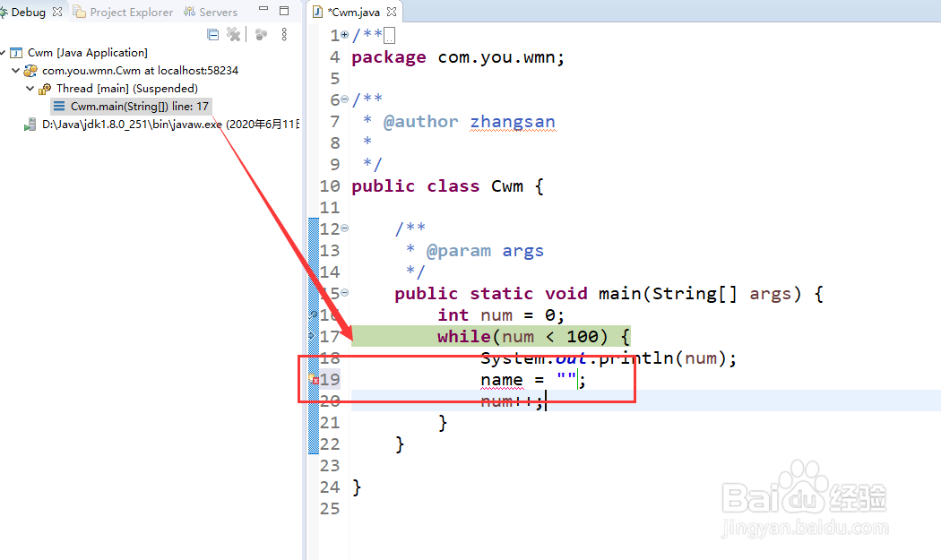Click the 'args' parameter in main signature
Viewport: 941px width, 560px height.
pos(771,294)
